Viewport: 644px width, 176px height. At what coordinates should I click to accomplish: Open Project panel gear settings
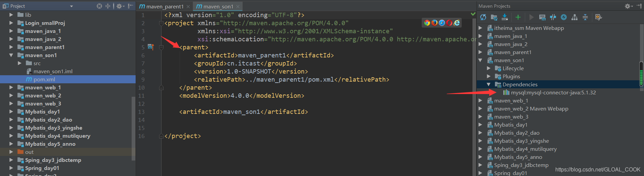click(x=120, y=6)
